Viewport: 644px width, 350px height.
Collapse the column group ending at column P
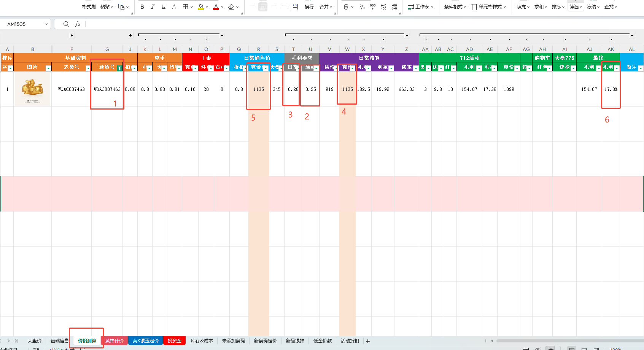point(222,35)
